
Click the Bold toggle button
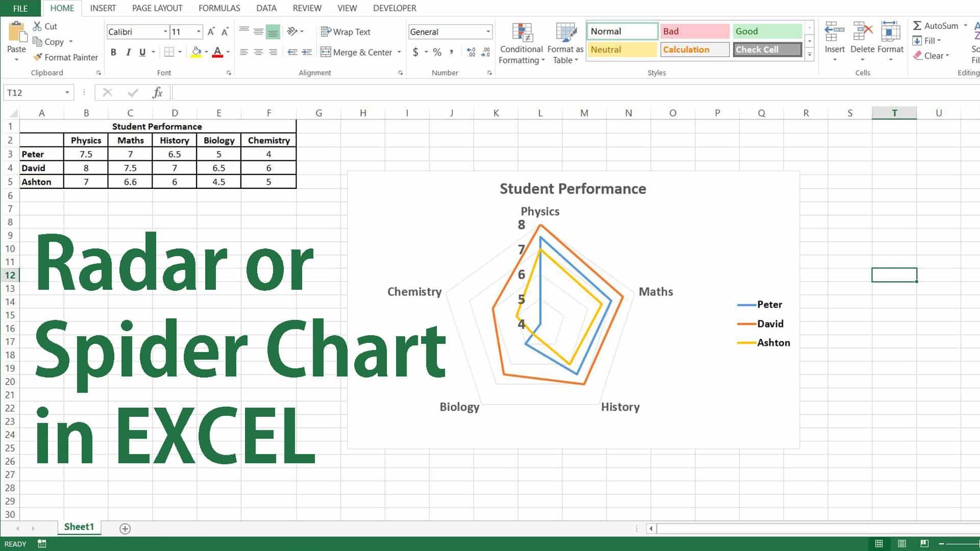(113, 52)
